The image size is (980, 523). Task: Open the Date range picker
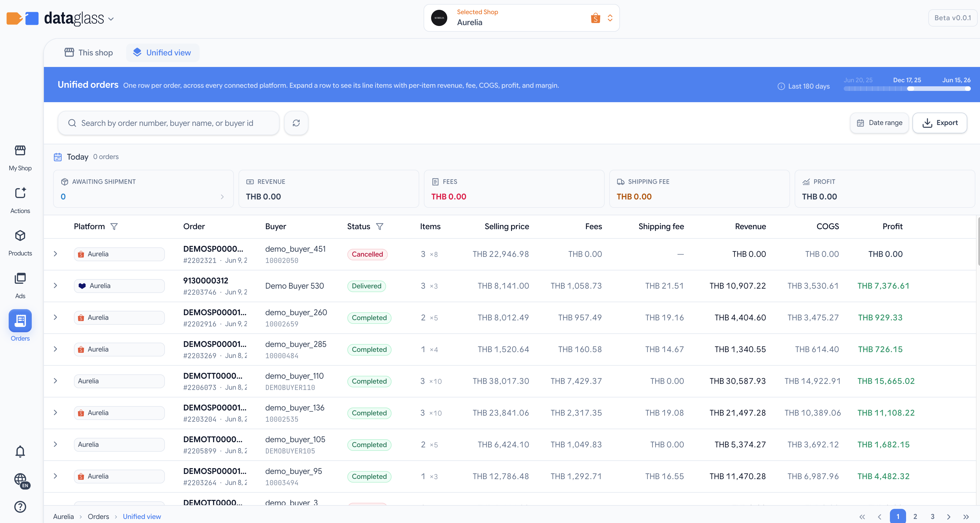tap(879, 123)
